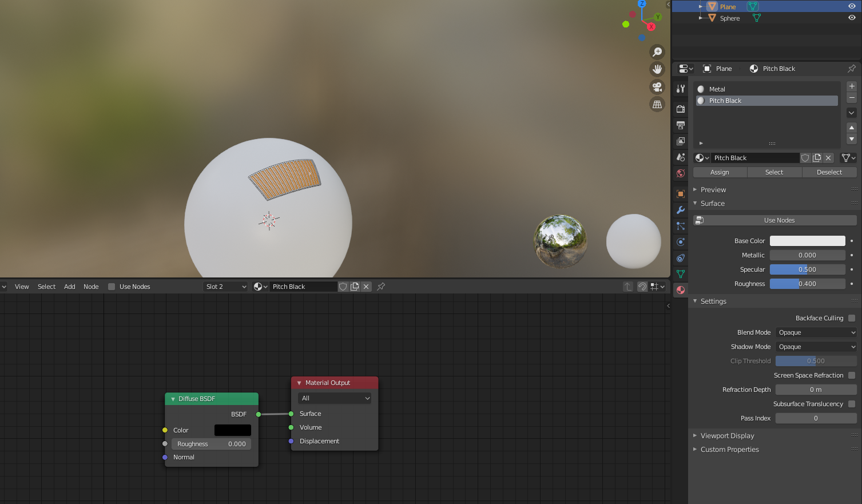Open material slot specials dropdown arrow
Image resolution: width=862 pixels, height=504 pixels.
852,113
